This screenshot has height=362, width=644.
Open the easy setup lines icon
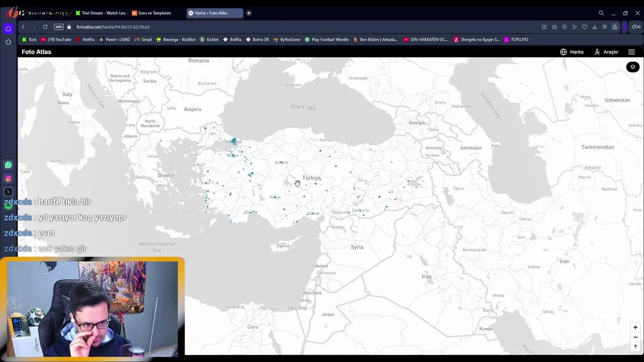pyautogui.click(x=605, y=27)
